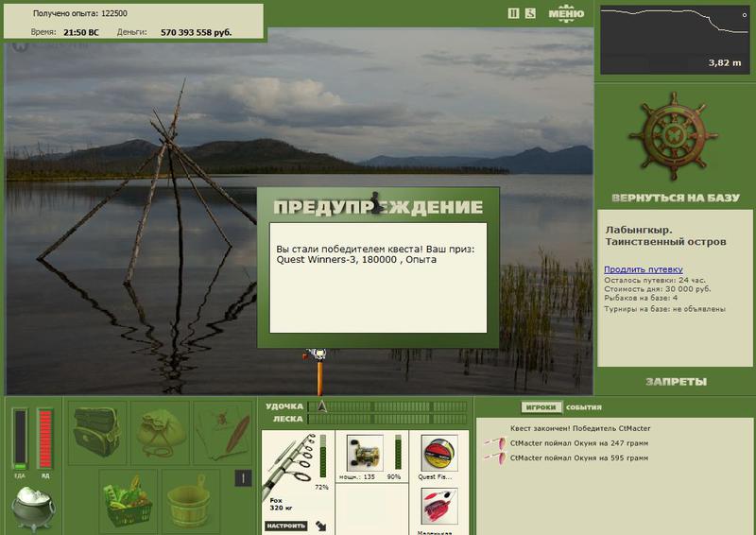Click the cooking pot icon
Viewport: 756px width, 535px height.
coord(33,508)
